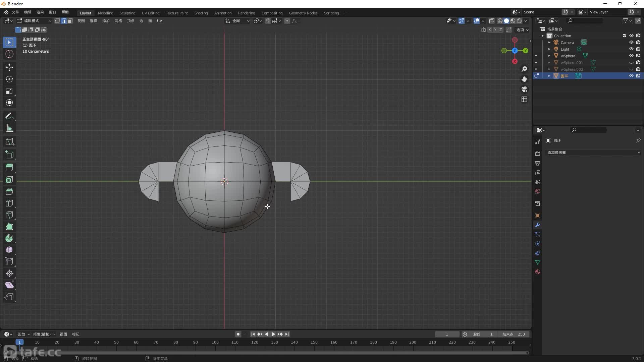Open the 文件 file menu
Viewport: 644px width, 362px height.
pyautogui.click(x=15, y=12)
